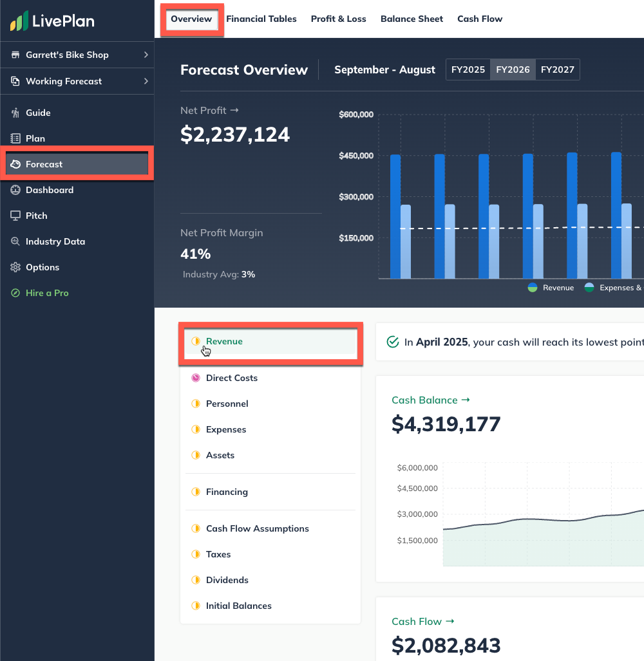The height and width of the screenshot is (661, 644).
Task: Click the presentation screen icon beside Pitch
Action: (15, 216)
